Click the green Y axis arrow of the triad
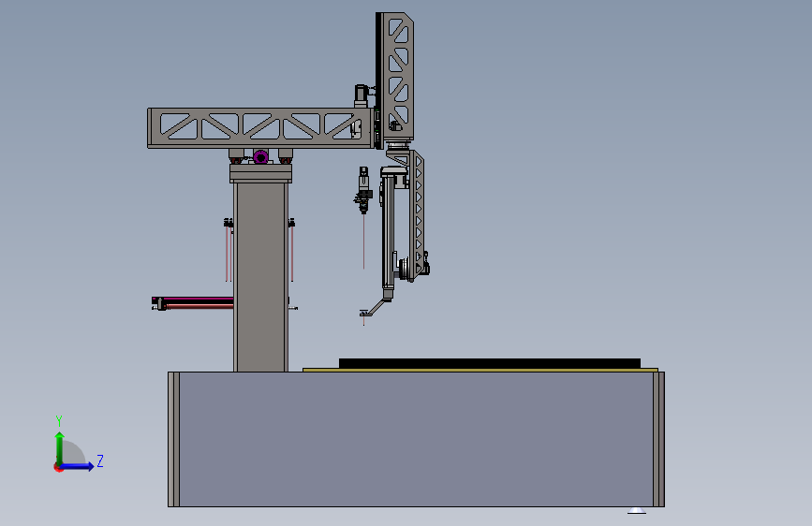Image resolution: width=812 pixels, height=526 pixels. click(60, 447)
